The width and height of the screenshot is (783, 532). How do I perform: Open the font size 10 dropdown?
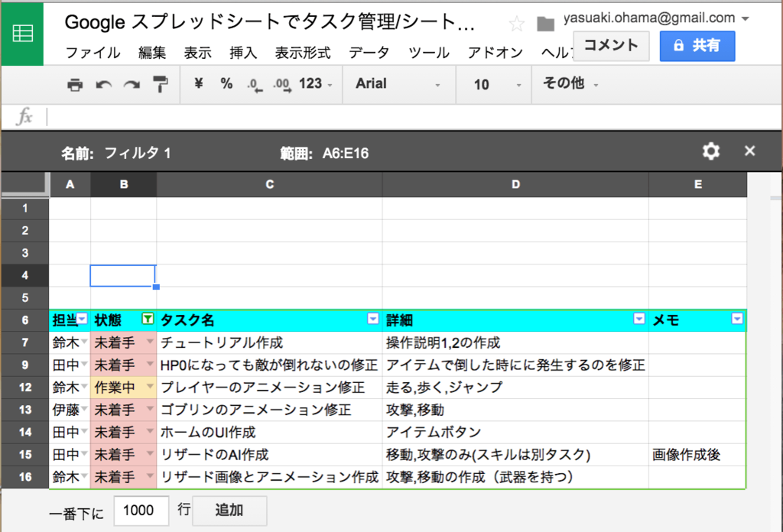(493, 84)
